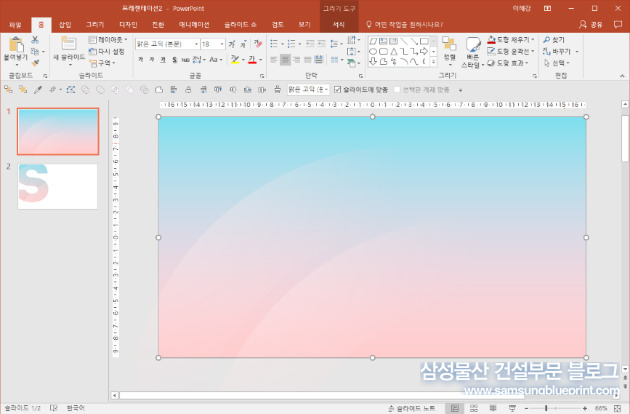Click the Convert to SmartArt icon
The width and height of the screenshot is (630, 414).
pos(353,63)
